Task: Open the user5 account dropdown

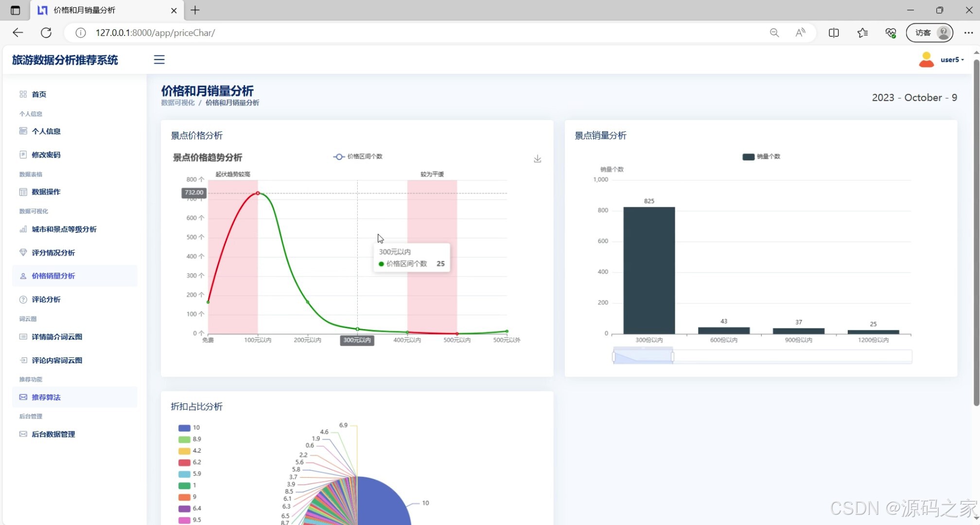Action: (x=952, y=60)
